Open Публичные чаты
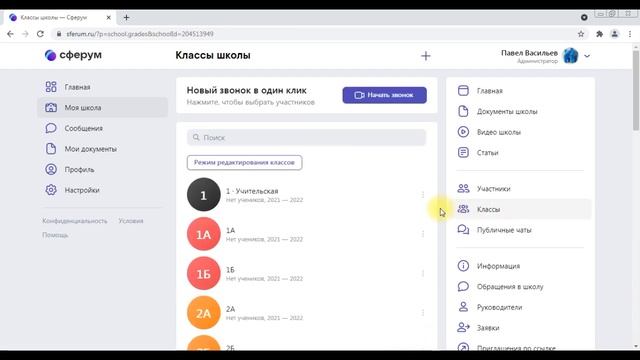Image resolution: width=640 pixels, height=360 pixels. pos(494,230)
